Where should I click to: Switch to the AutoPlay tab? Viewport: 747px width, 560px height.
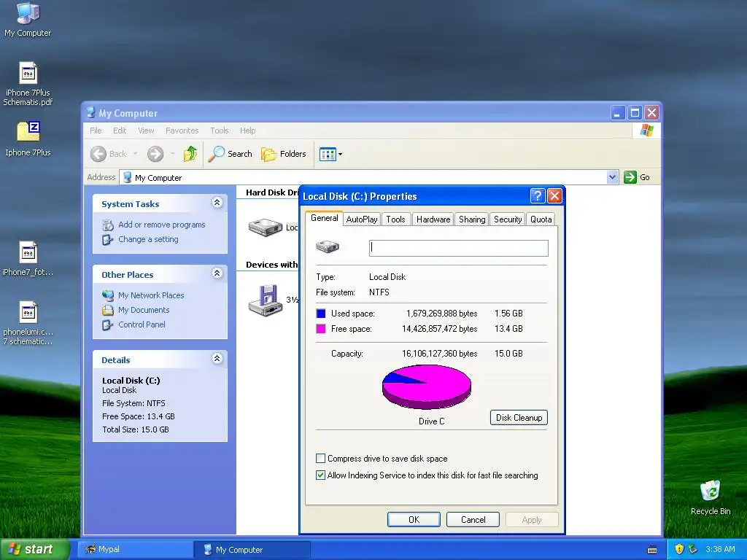[362, 219]
